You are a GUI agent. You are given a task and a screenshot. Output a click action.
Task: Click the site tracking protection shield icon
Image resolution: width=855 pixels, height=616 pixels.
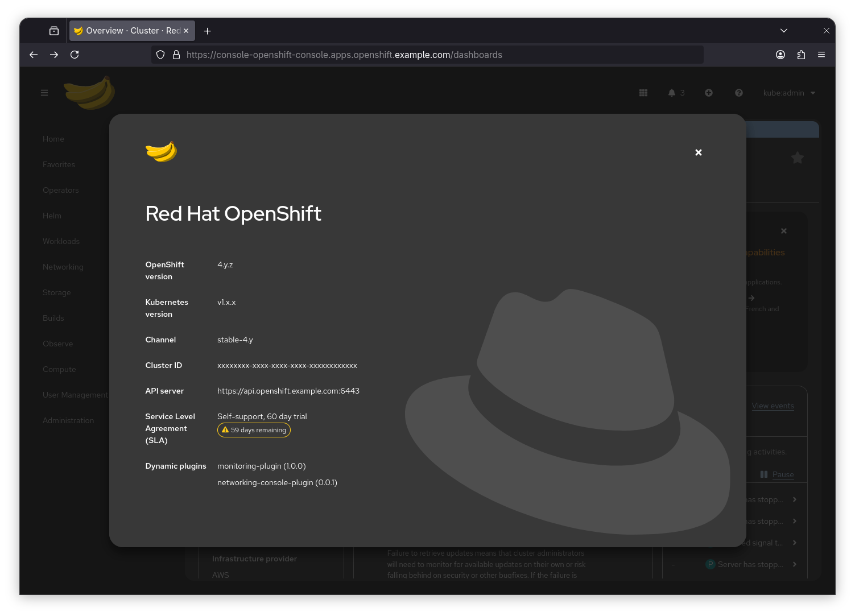(x=160, y=55)
